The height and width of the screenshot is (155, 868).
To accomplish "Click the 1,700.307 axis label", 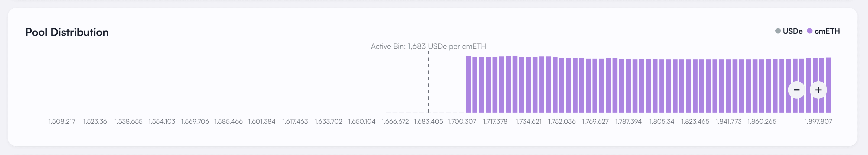I will tap(462, 121).
